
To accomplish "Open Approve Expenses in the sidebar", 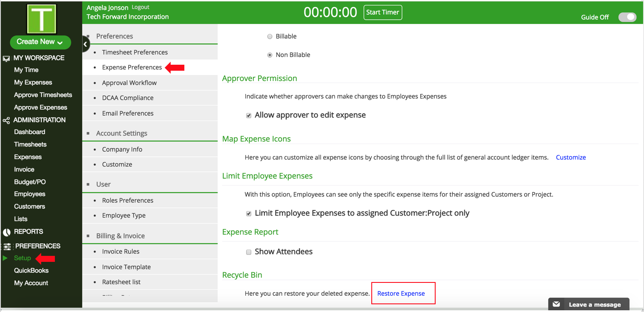I will (40, 107).
